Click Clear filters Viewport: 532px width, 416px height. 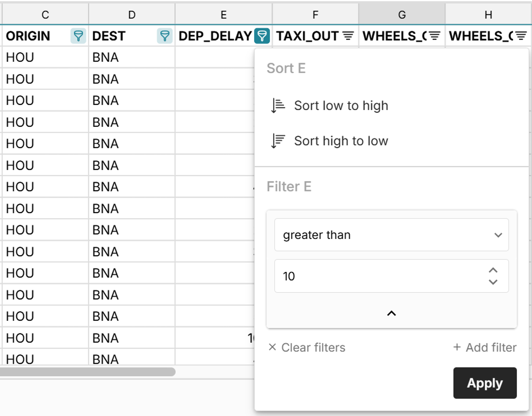pos(307,347)
